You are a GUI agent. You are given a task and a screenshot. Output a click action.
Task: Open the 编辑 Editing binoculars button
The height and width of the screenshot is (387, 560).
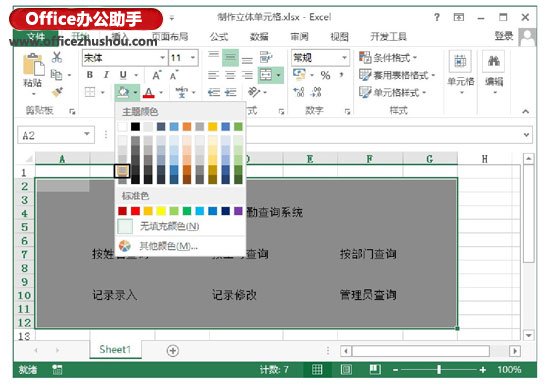click(x=494, y=73)
